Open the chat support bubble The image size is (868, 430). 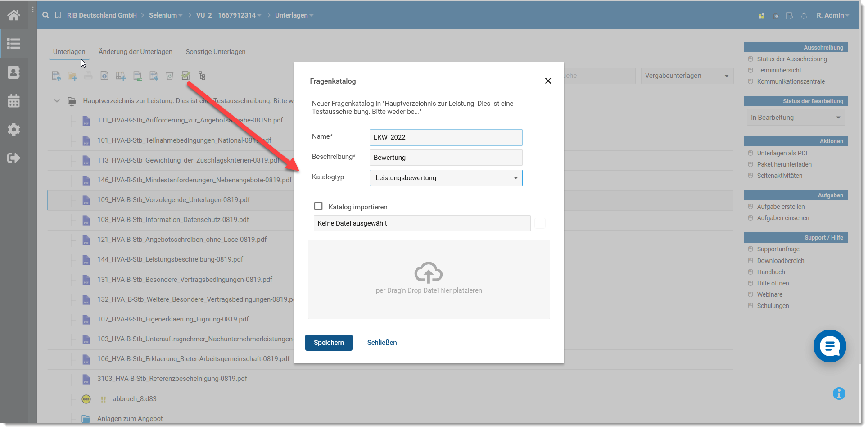(830, 346)
